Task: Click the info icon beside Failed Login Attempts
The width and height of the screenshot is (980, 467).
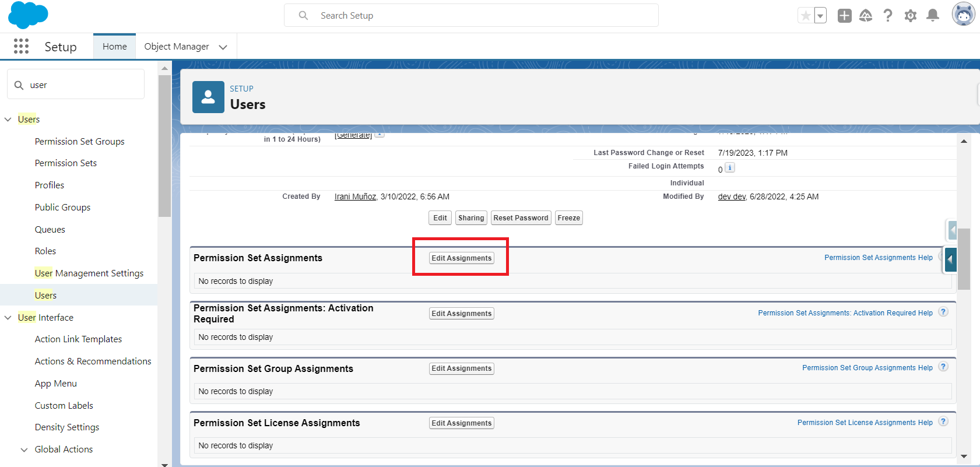Action: (x=730, y=168)
